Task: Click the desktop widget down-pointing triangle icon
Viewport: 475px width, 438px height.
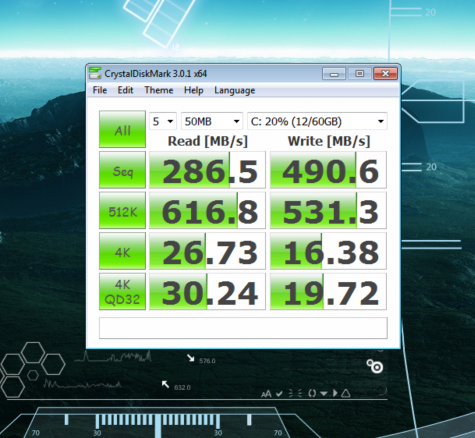Action: pos(324,394)
